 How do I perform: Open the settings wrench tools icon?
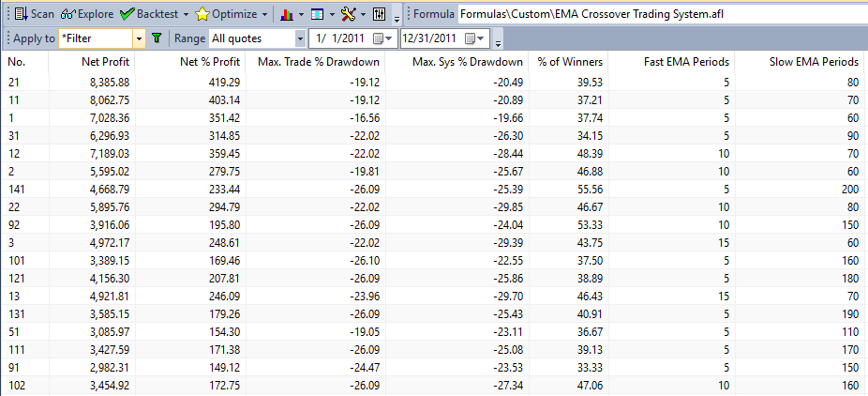click(348, 14)
